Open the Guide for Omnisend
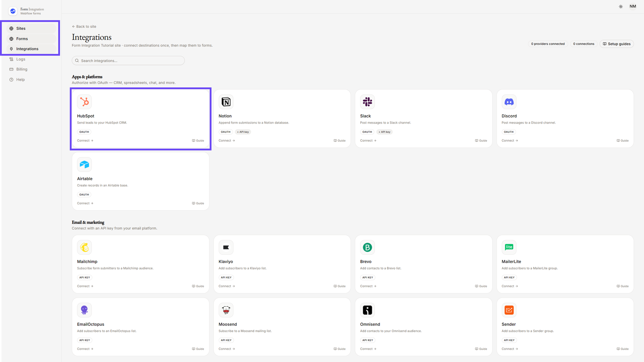This screenshot has width=644, height=362. 481,349
